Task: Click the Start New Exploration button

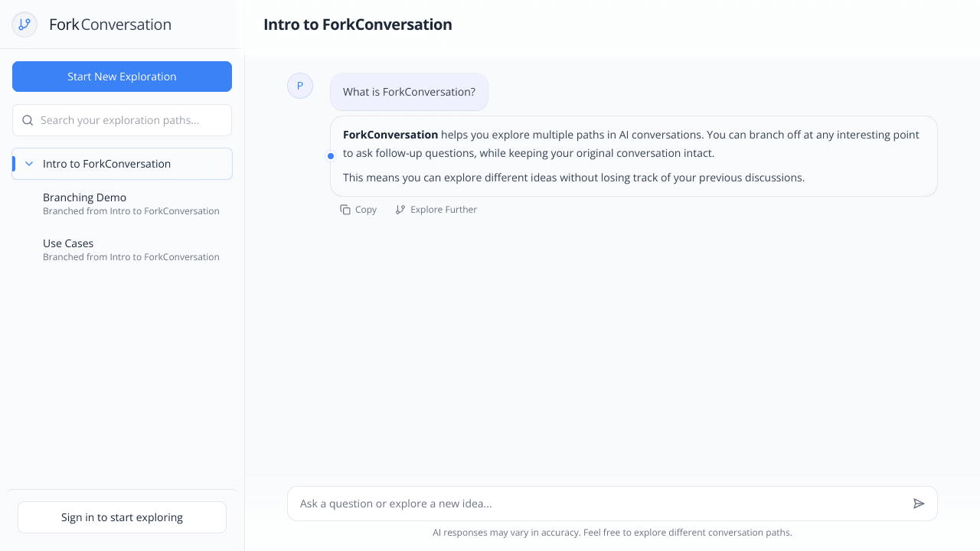Action: point(122,77)
